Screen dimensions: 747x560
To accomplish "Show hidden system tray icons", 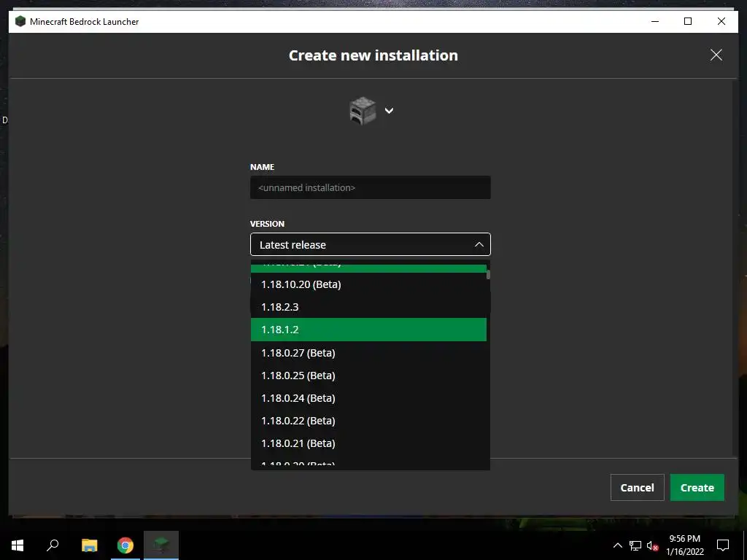I will click(x=617, y=545).
